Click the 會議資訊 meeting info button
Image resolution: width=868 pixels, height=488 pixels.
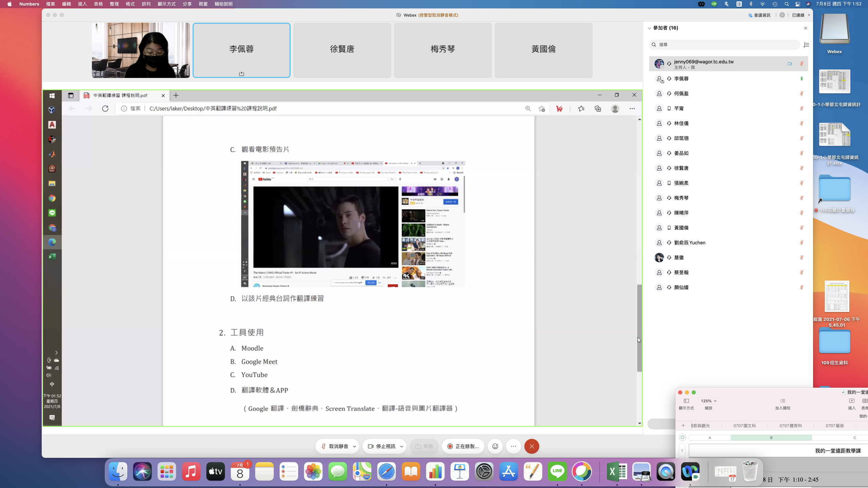point(759,15)
